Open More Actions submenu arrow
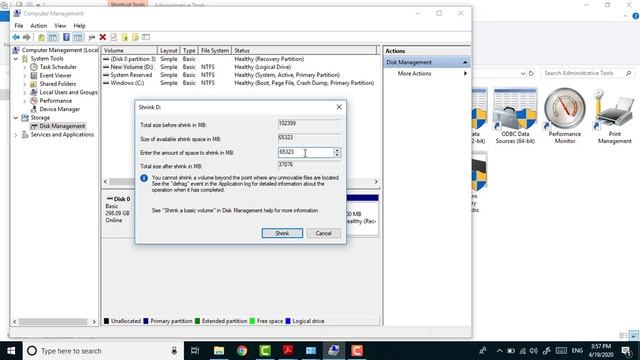Viewport: 640px width, 360px height. point(465,73)
